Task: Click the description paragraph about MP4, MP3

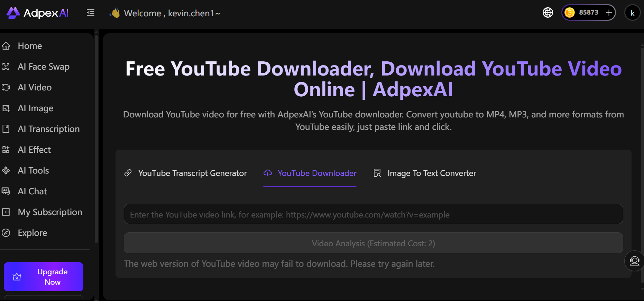Action: click(x=374, y=121)
